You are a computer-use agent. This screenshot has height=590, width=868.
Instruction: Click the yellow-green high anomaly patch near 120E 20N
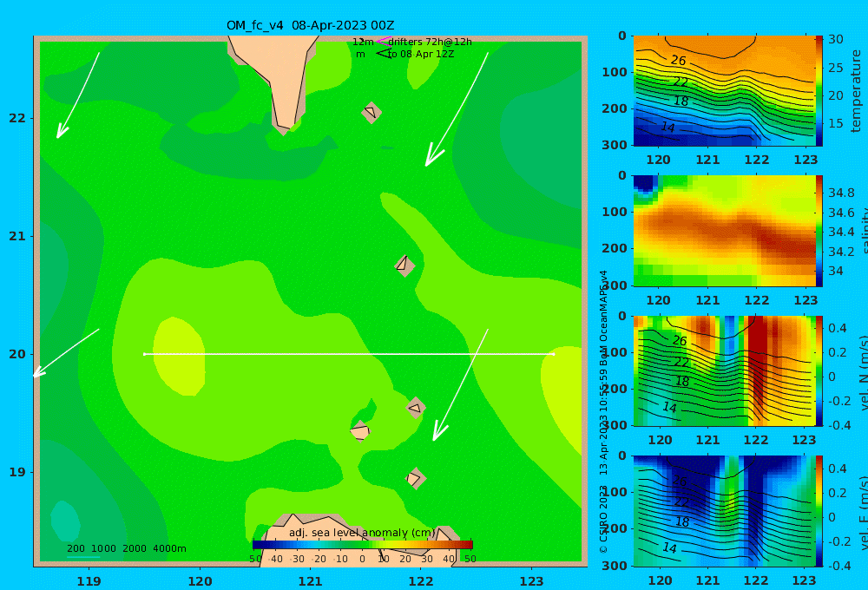(x=178, y=356)
